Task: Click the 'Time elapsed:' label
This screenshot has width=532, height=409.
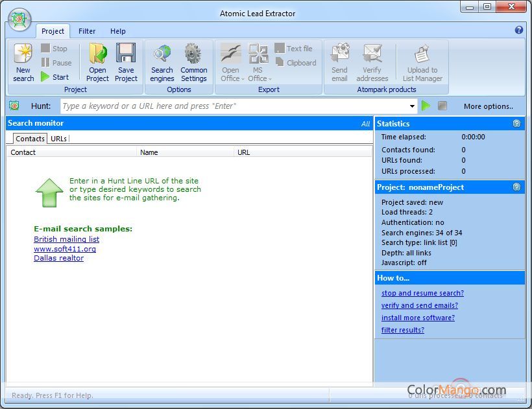Action: (404, 137)
